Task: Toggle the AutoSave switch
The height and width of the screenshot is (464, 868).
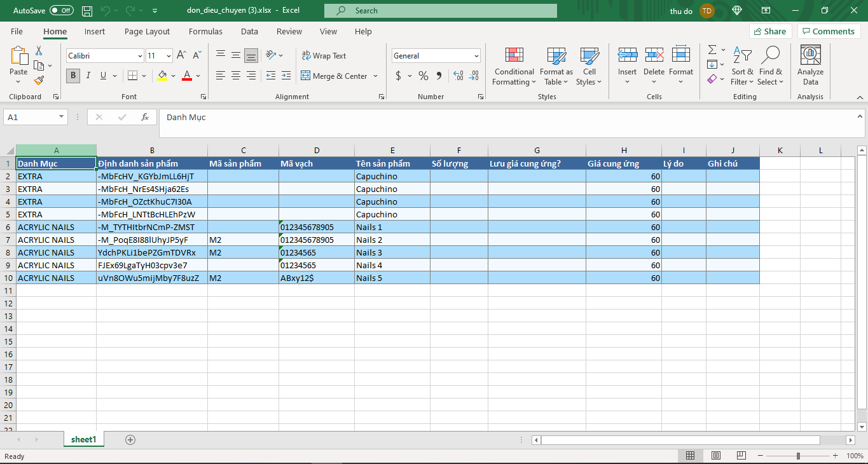Action: 61,11
